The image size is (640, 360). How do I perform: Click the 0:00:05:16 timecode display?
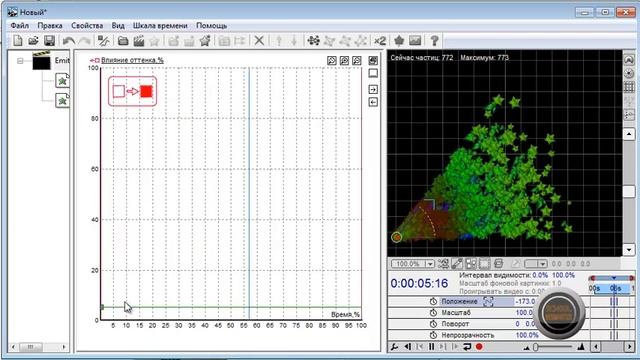tap(419, 283)
